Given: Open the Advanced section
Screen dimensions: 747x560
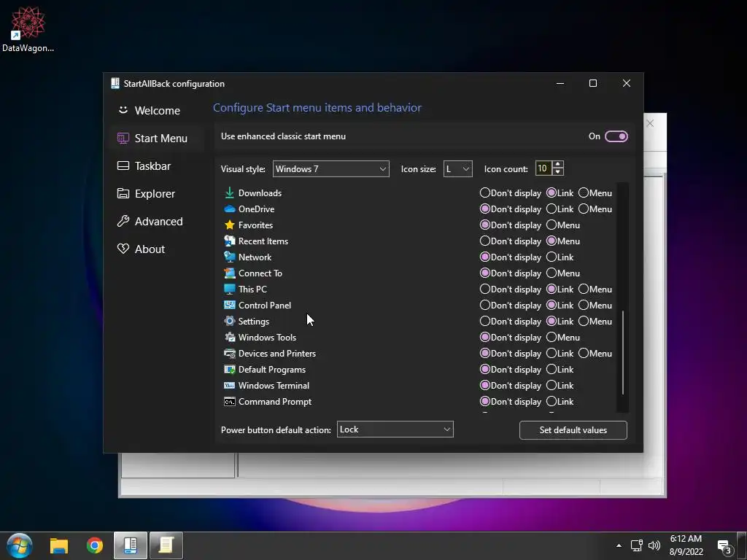Looking at the screenshot, I should (157, 222).
